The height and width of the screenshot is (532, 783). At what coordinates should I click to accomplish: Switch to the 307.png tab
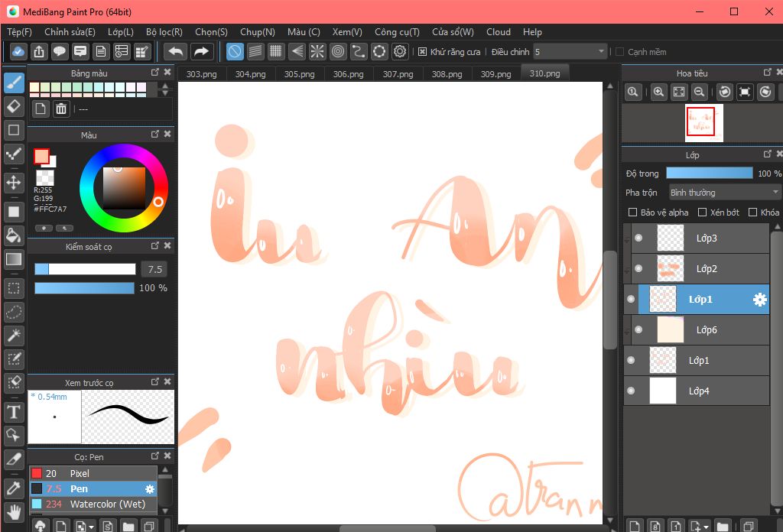pyautogui.click(x=398, y=74)
